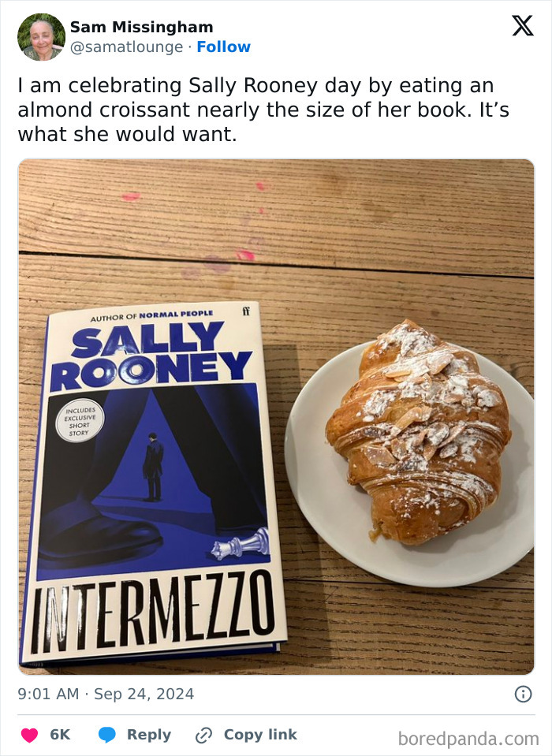The width and height of the screenshot is (552, 756).
Task: Open the tweet info circle icon
Action: coord(523,695)
